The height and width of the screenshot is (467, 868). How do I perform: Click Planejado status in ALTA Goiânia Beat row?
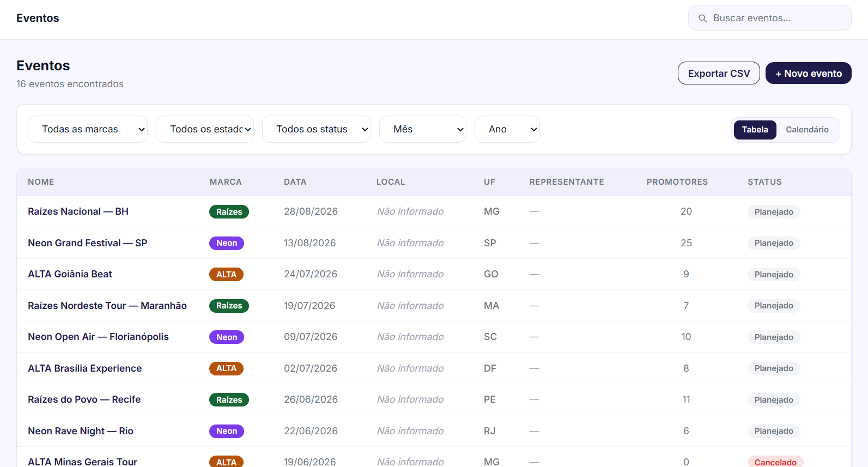tap(774, 275)
